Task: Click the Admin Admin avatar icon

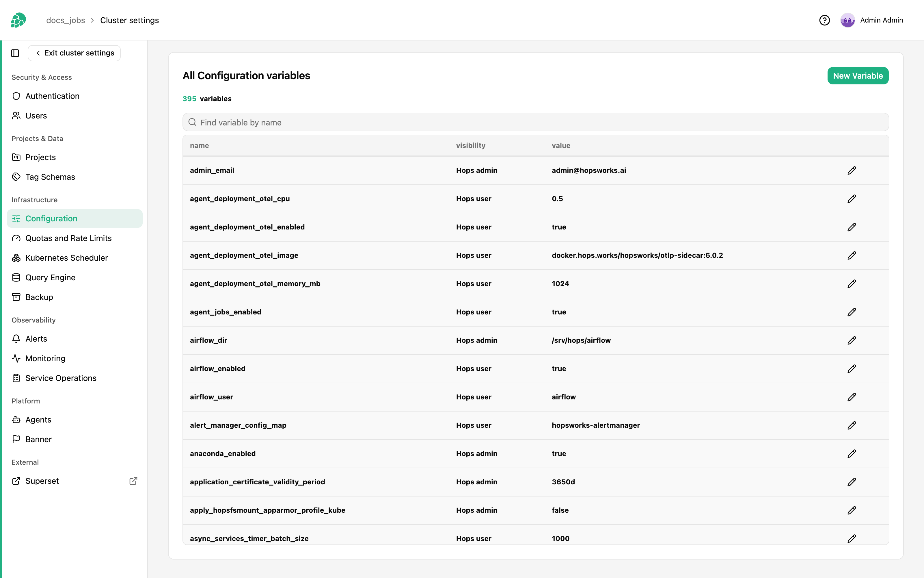Action: (847, 20)
